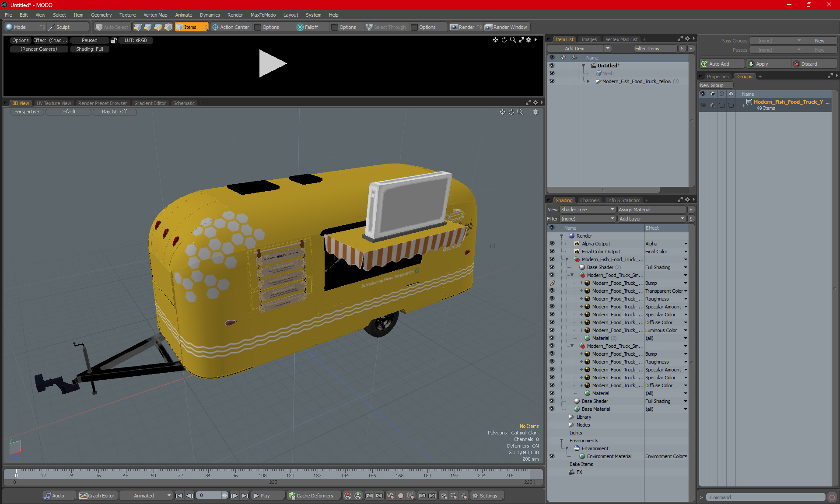Toggle visibility of Base Material layer
This screenshot has height=504, width=840.
[552, 409]
